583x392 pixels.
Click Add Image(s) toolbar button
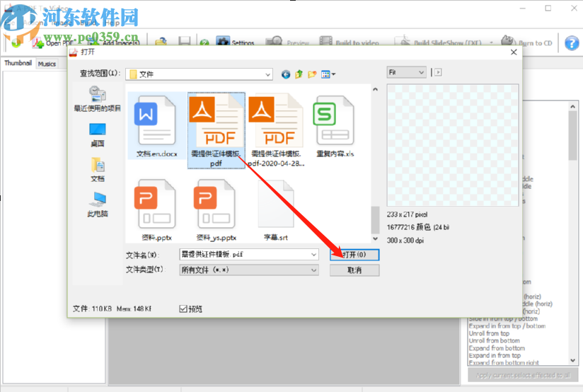click(114, 42)
